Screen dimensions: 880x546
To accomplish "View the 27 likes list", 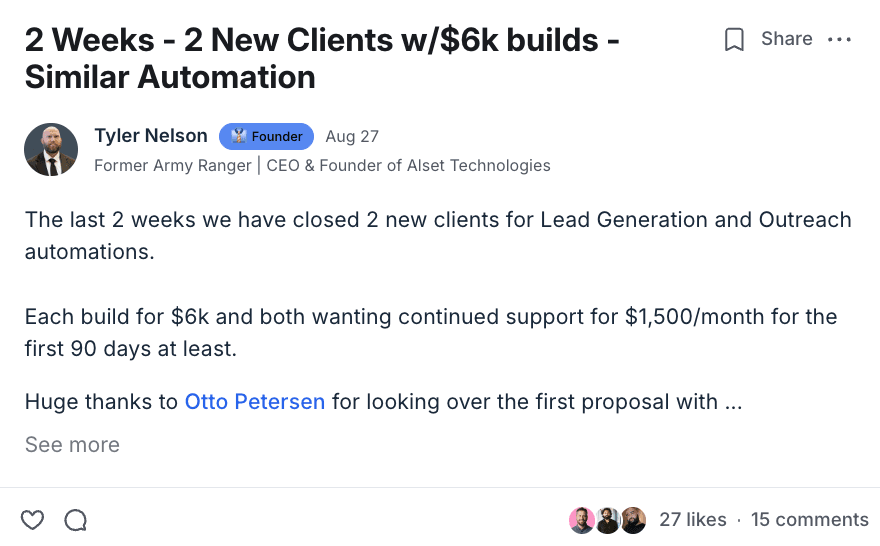I will click(692, 520).
